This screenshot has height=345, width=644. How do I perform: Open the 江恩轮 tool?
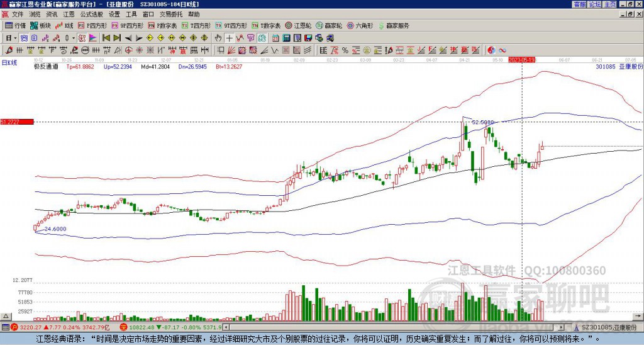click(299, 25)
